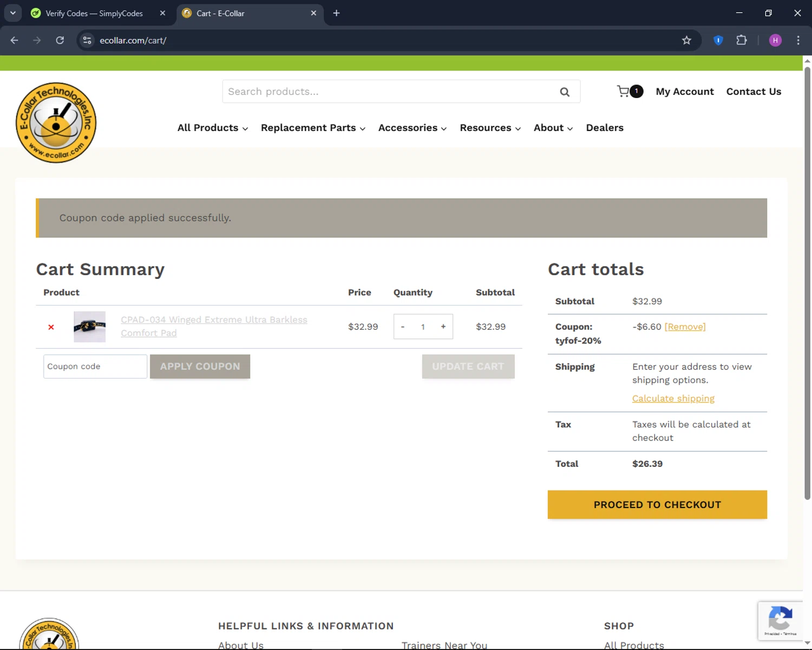Reload the cart page

[x=60, y=40]
